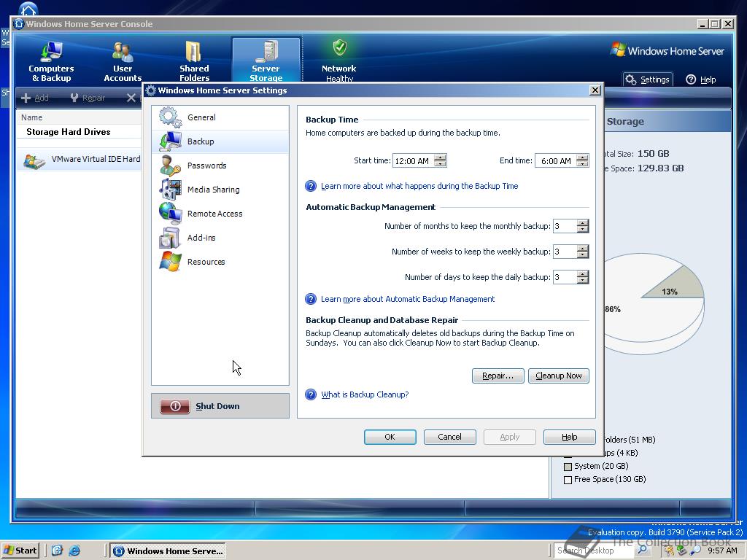The width and height of the screenshot is (747, 560).
Task: Click help icon beside What is Backup Cleanup
Action: 311,394
